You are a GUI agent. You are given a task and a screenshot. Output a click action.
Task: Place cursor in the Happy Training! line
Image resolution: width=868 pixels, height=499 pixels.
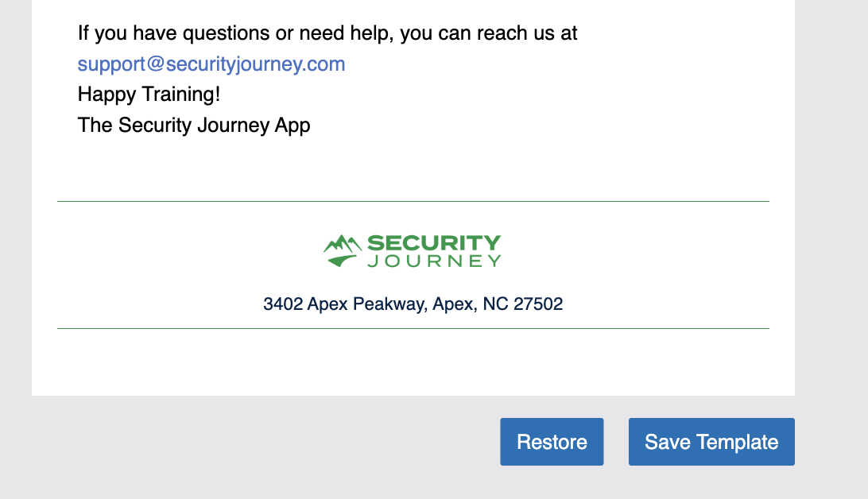click(149, 95)
